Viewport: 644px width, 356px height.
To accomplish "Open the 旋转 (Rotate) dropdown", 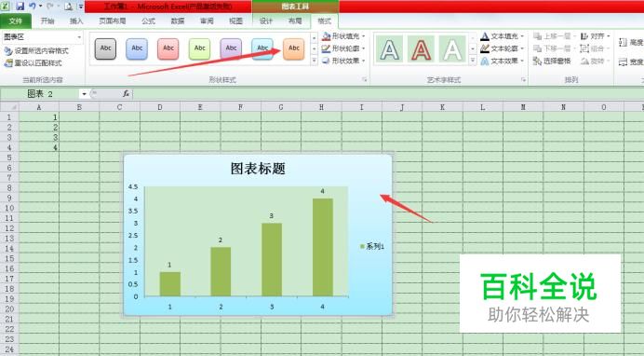I will 596,61.
